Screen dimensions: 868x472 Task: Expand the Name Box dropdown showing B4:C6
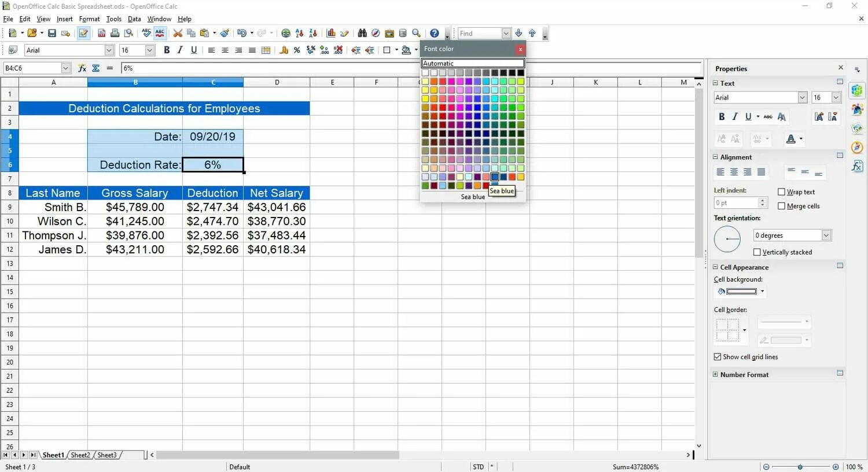tap(65, 68)
